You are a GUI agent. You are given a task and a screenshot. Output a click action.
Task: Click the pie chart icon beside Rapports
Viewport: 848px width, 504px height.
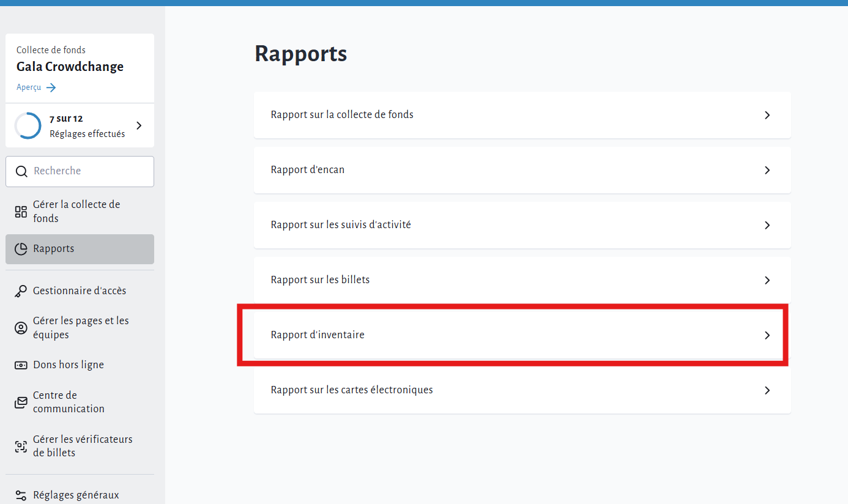pos(21,249)
